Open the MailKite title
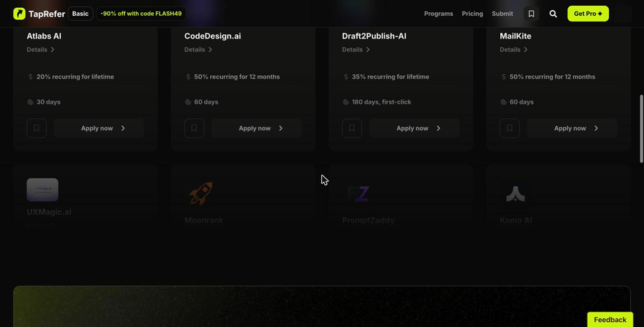This screenshot has width=644, height=327. point(515,36)
